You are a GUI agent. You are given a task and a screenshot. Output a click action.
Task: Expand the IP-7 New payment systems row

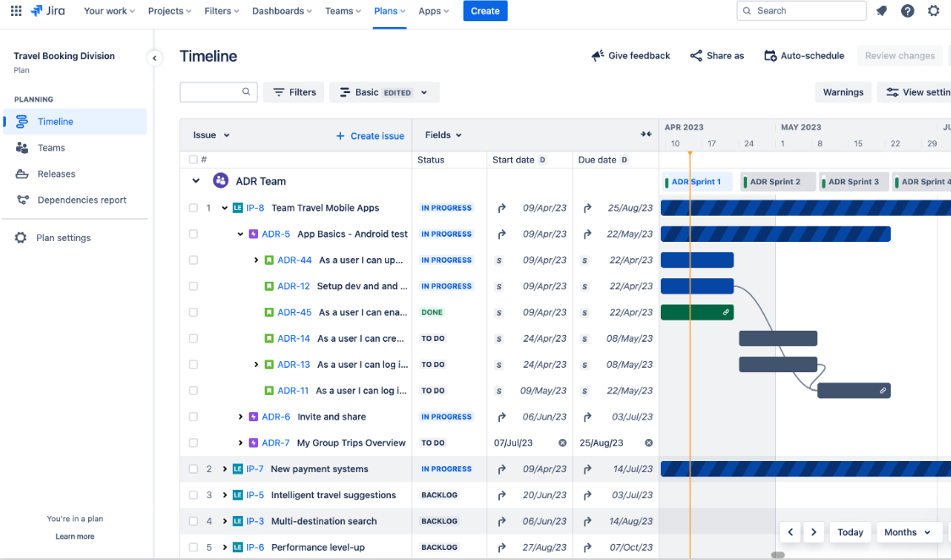coord(224,469)
